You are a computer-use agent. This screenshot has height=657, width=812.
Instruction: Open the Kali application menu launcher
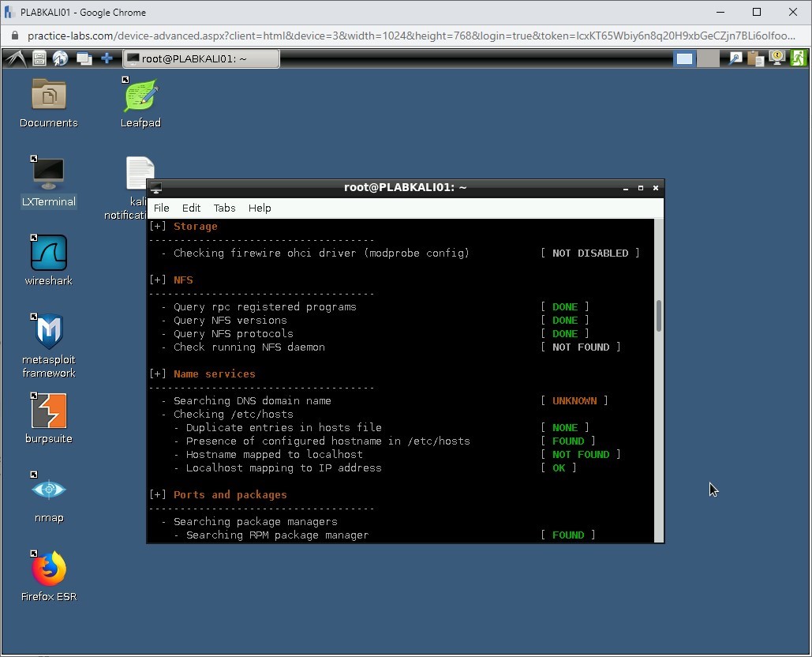click(x=16, y=58)
